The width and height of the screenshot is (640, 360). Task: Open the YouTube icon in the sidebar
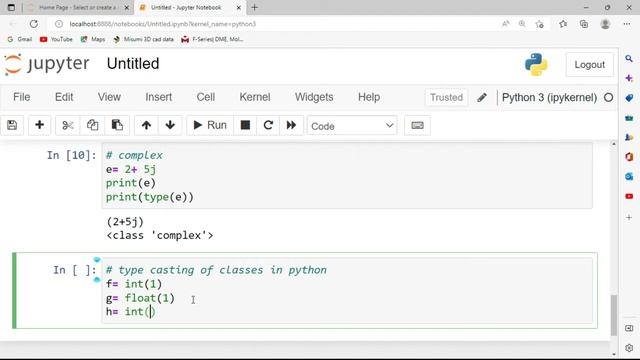click(629, 196)
